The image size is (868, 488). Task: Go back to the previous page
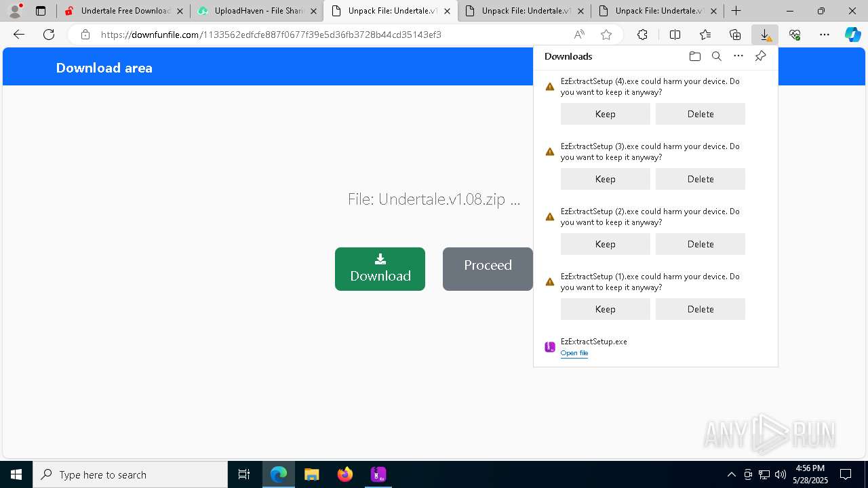click(19, 35)
